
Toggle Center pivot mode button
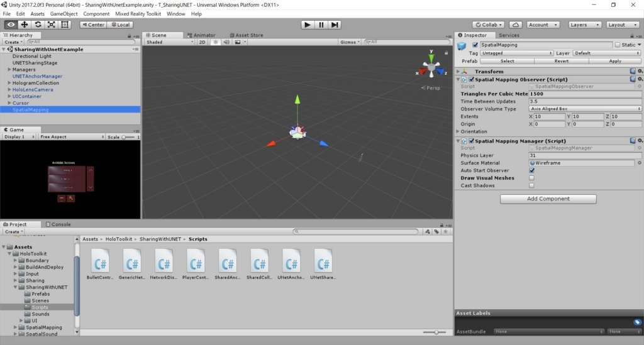coord(93,25)
